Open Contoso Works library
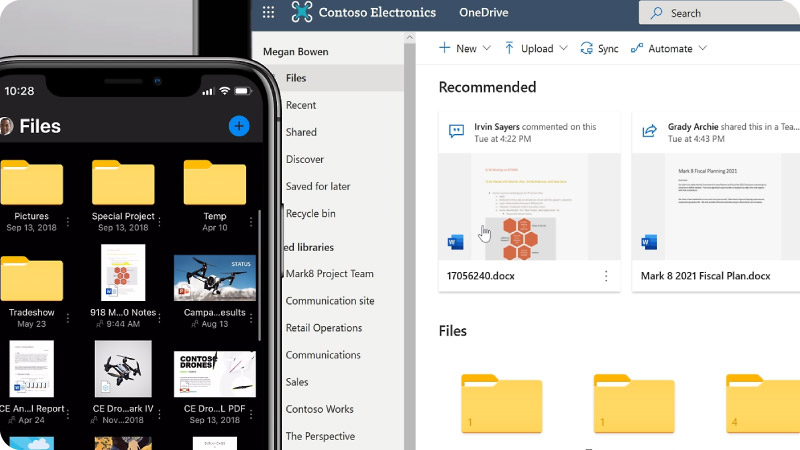 click(x=319, y=409)
